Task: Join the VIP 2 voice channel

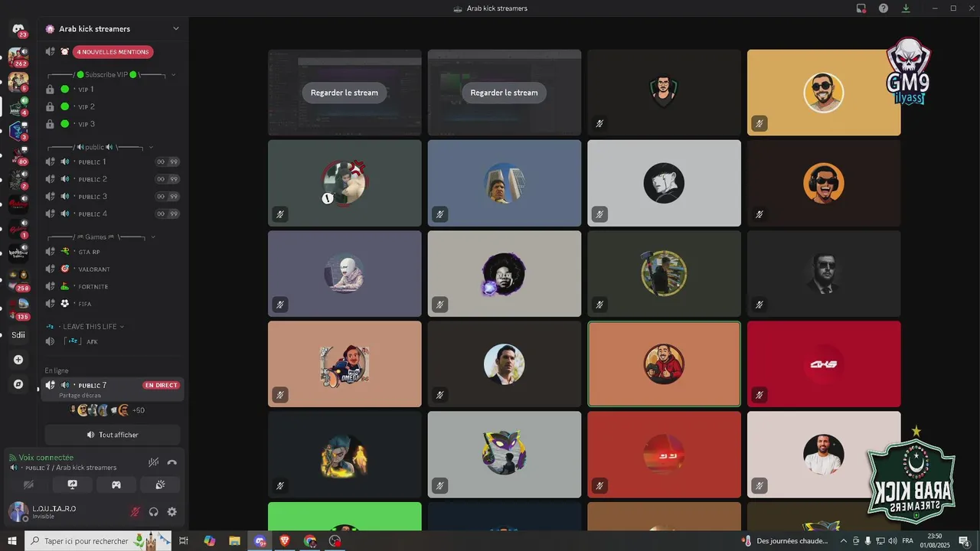Action: pyautogui.click(x=113, y=107)
